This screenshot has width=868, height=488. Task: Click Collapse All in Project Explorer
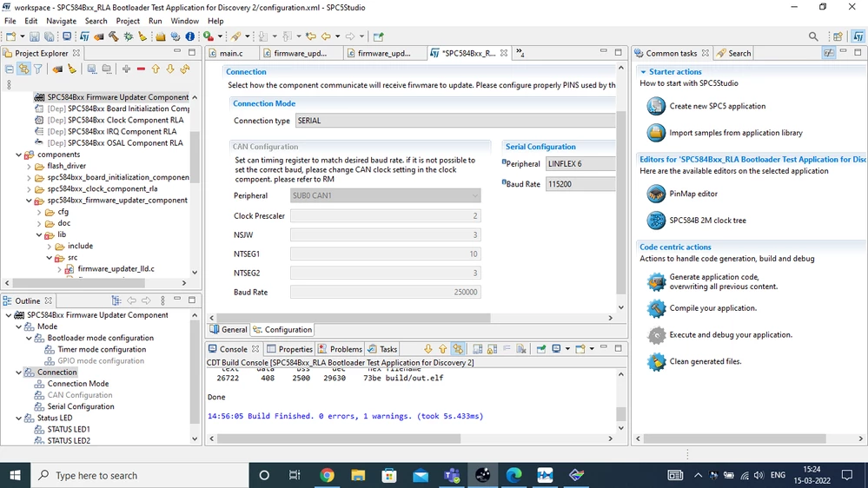pos(10,69)
